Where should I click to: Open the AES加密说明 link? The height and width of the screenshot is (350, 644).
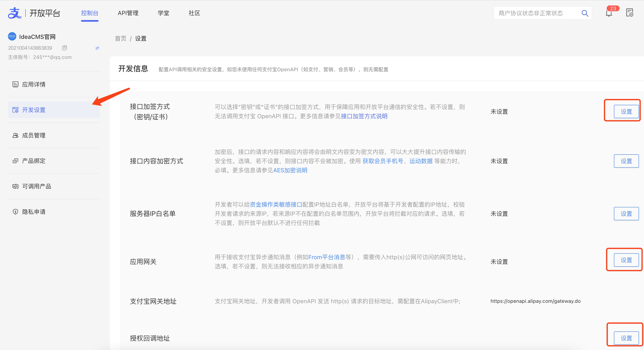point(290,170)
